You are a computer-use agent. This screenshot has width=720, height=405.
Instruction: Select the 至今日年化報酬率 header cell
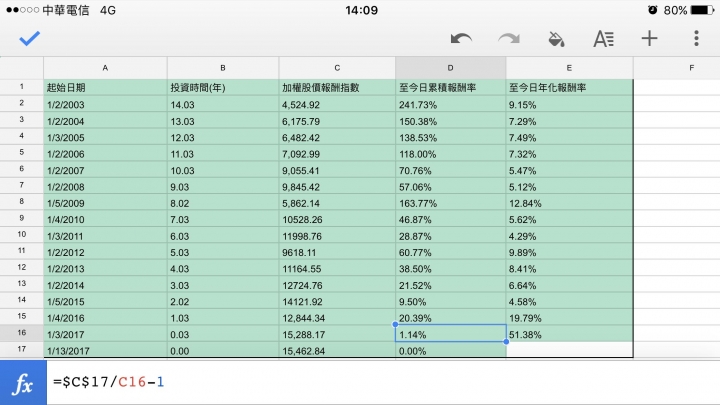coord(569,87)
